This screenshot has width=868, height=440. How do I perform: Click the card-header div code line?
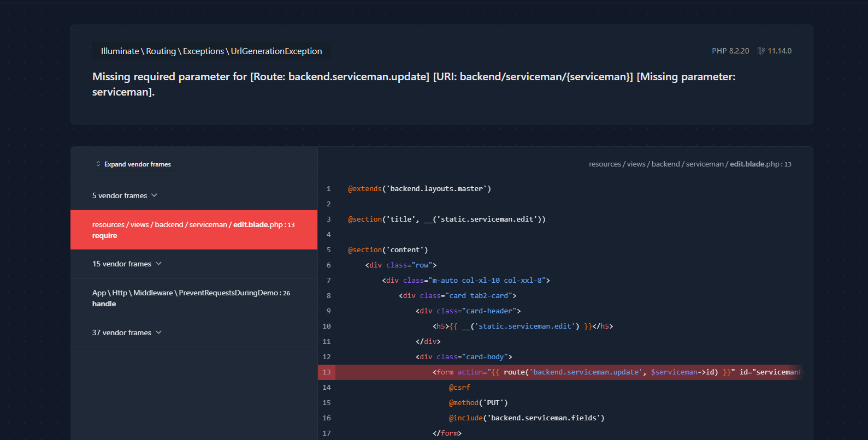pyautogui.click(x=468, y=311)
